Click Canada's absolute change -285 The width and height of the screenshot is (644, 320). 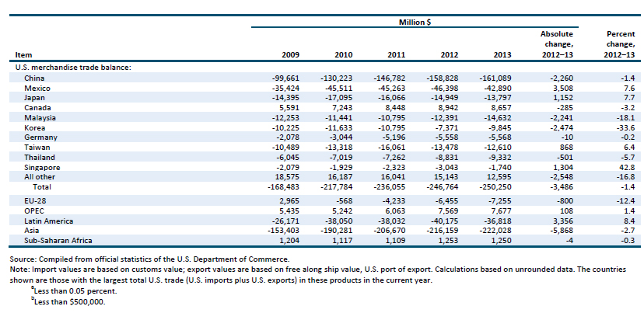pyautogui.click(x=565, y=107)
